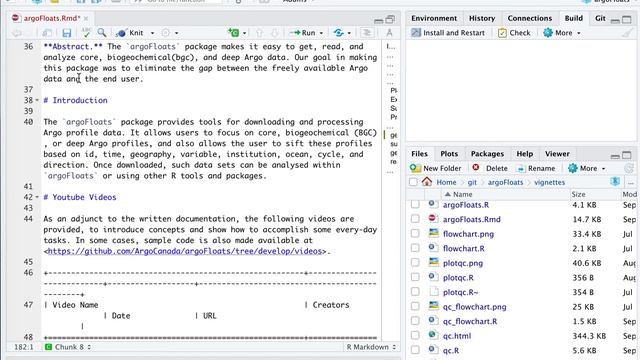Click the plotqc.png image file icon
Image resolution: width=640 pixels, height=360 pixels.
point(433,262)
